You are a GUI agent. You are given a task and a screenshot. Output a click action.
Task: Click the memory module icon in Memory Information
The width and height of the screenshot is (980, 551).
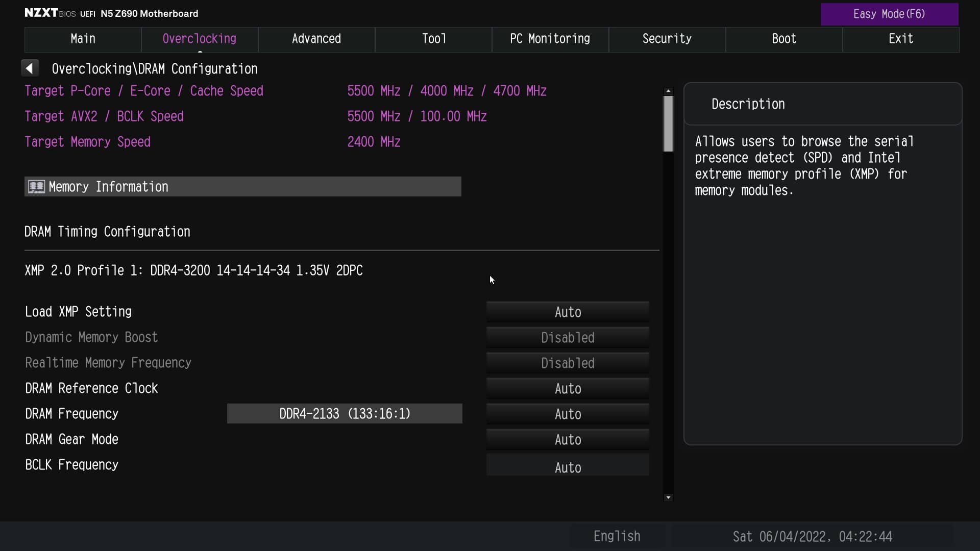click(36, 187)
